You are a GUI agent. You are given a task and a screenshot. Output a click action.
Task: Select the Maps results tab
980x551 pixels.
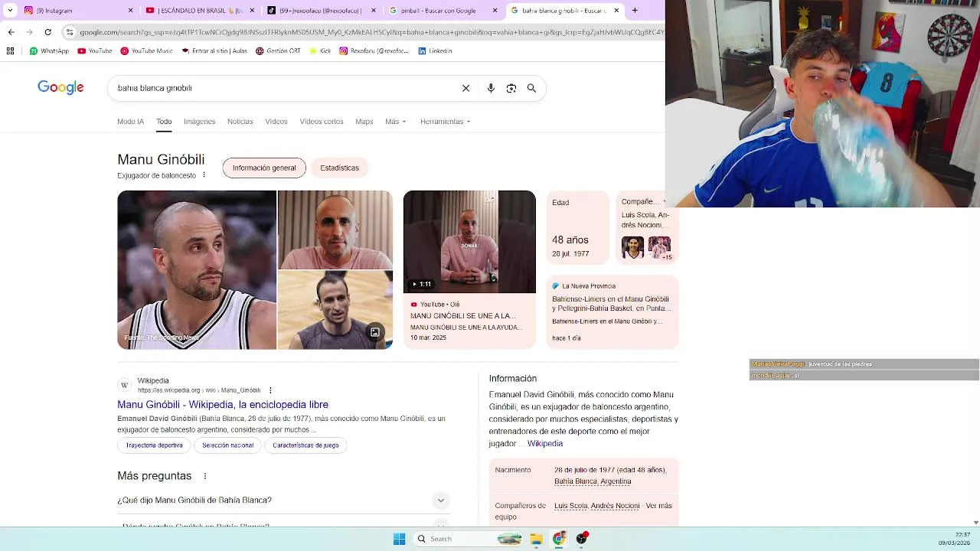point(364,122)
